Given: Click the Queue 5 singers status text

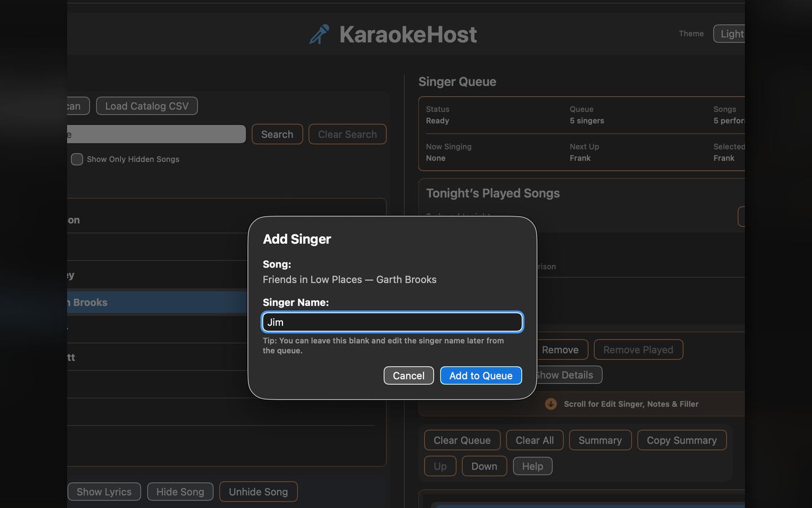Looking at the screenshot, I should (586, 115).
